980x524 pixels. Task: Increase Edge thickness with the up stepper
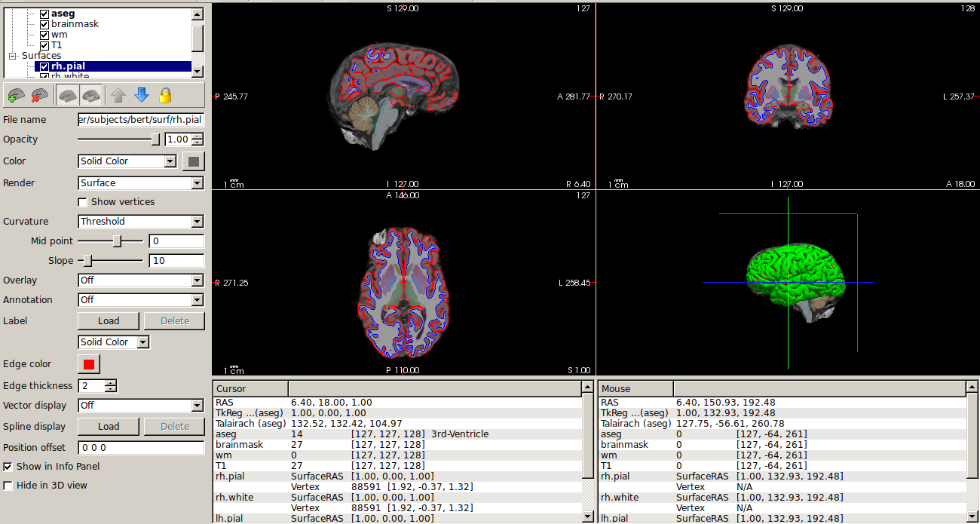point(111,383)
